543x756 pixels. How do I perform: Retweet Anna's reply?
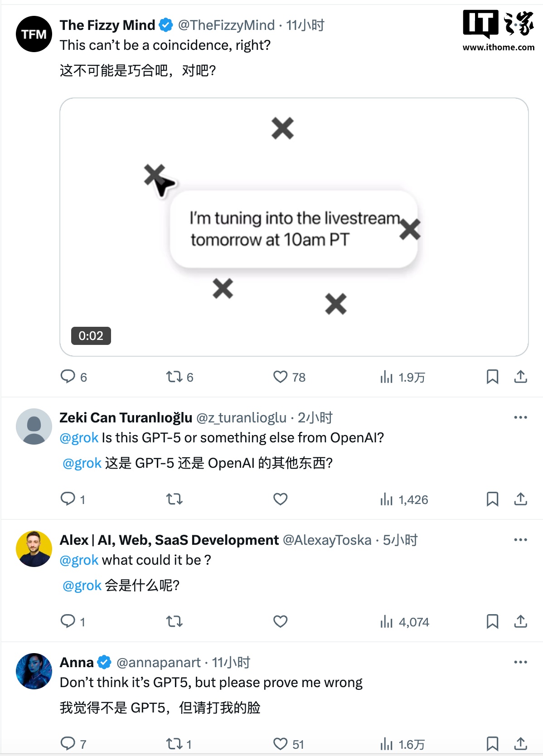(x=174, y=744)
